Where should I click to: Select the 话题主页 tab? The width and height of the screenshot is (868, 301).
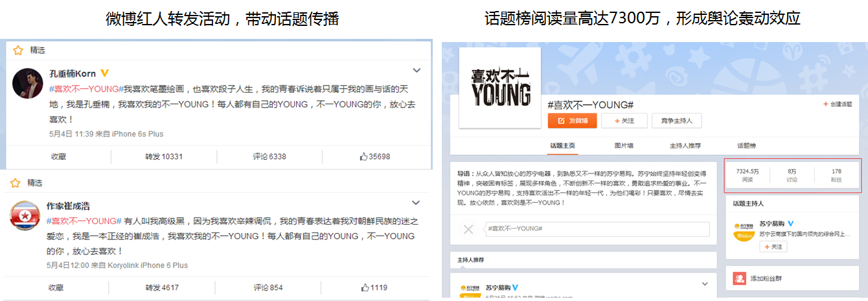(562, 146)
